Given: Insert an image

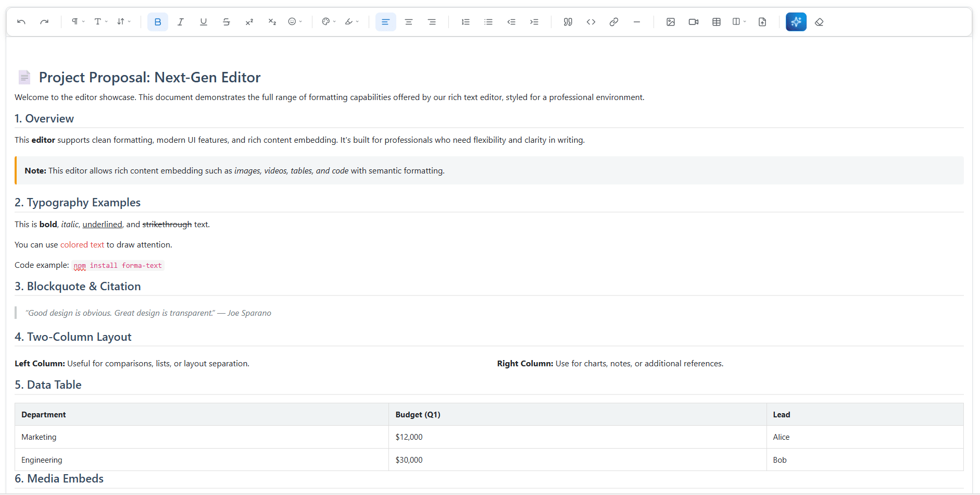Looking at the screenshot, I should pyautogui.click(x=671, y=22).
